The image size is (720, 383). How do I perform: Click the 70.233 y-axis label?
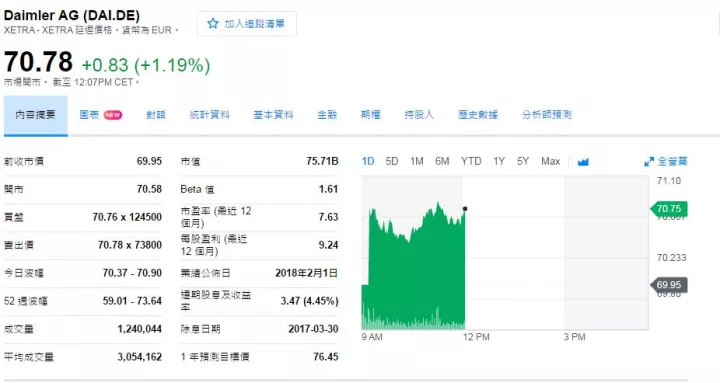click(x=671, y=258)
